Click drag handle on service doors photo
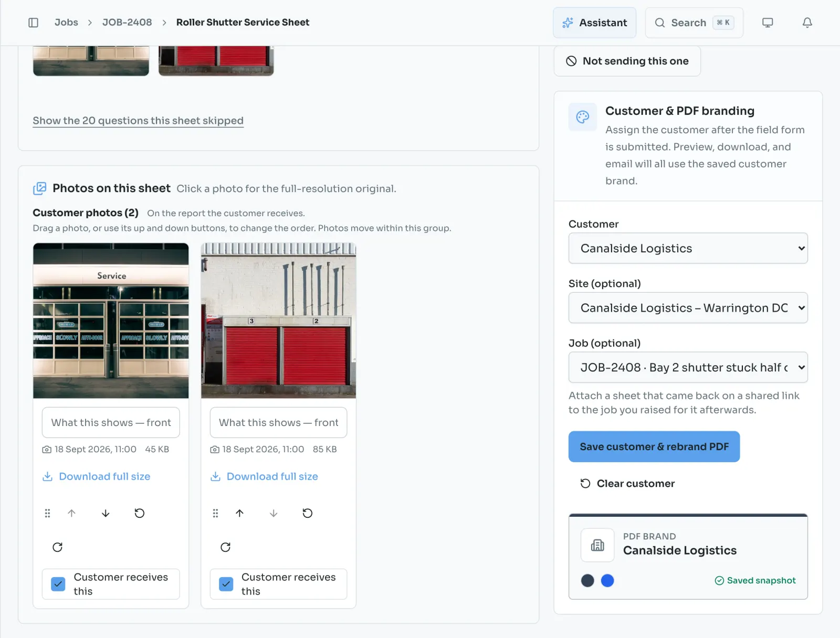840x638 pixels. pyautogui.click(x=47, y=513)
